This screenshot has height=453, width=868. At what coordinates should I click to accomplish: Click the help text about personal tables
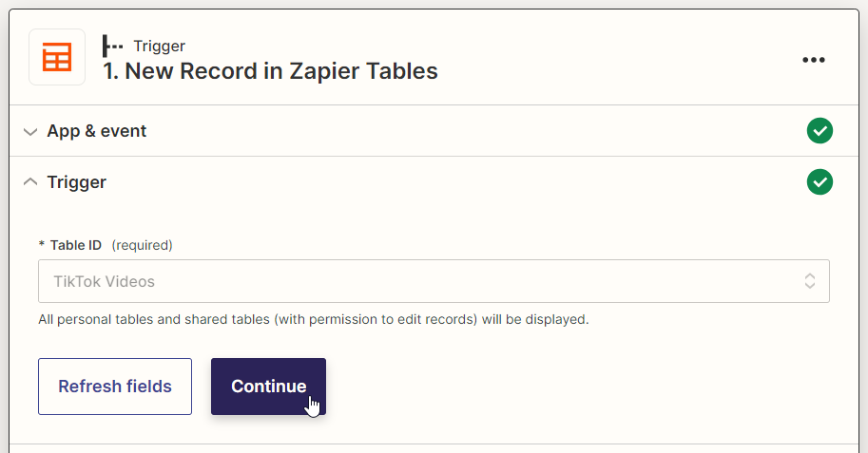314,319
